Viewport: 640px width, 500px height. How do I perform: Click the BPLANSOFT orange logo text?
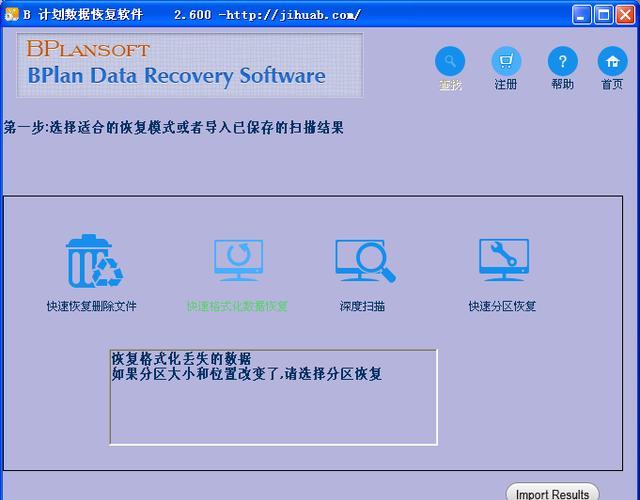88,49
